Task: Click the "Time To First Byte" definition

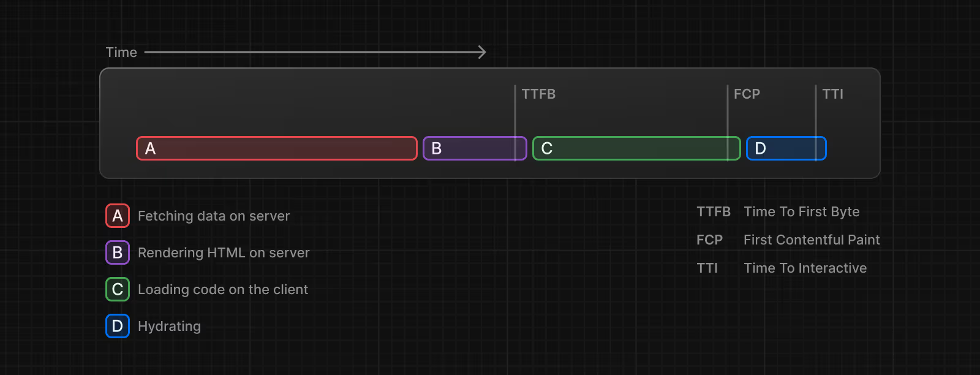Action: pyautogui.click(x=802, y=211)
